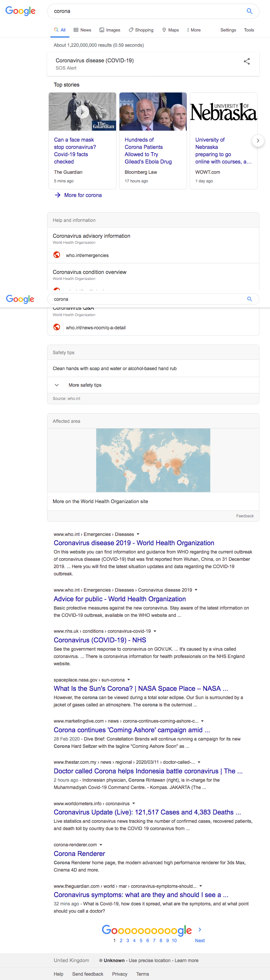
Task: Open the Coronavirus (COVID-19) - NHS result
Action: point(100,640)
